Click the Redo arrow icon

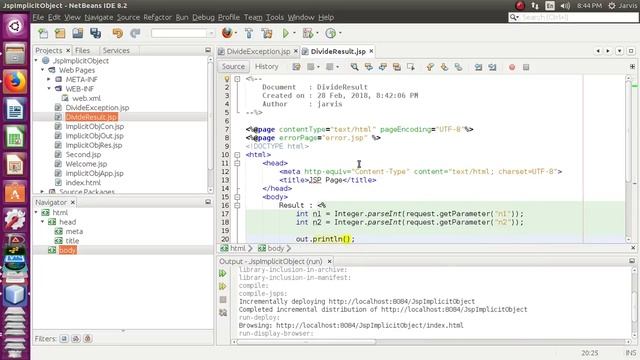(135, 33)
